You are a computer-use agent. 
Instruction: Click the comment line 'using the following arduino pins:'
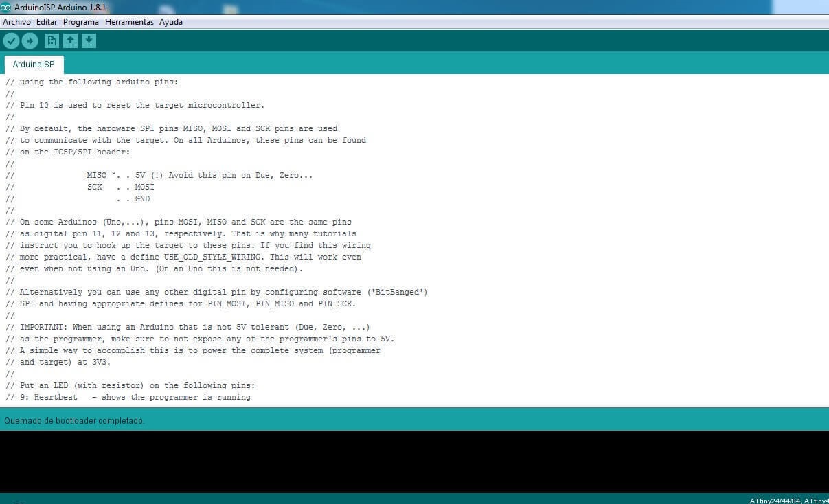92,82
